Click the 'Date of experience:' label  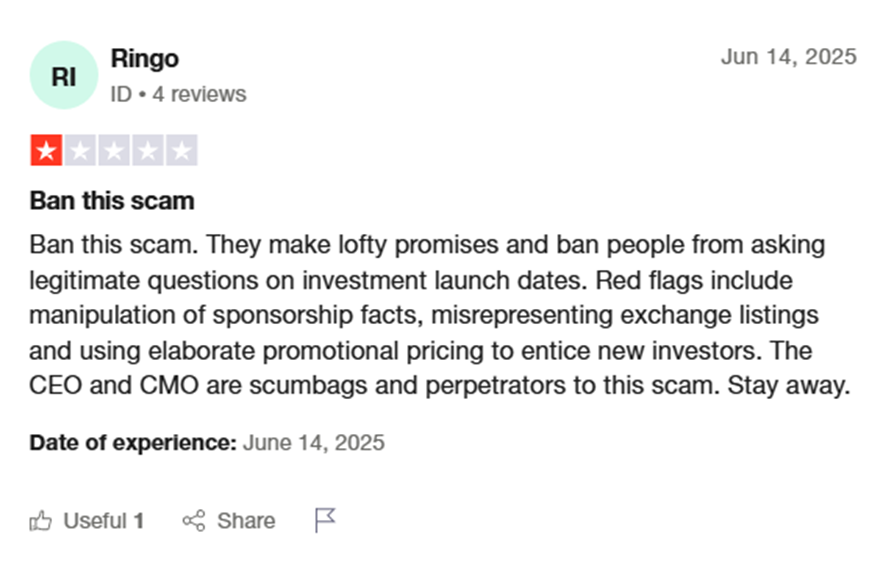click(133, 443)
